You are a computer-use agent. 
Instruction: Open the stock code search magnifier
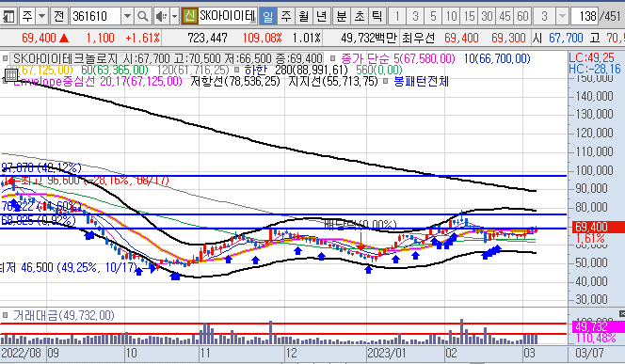click(142, 16)
